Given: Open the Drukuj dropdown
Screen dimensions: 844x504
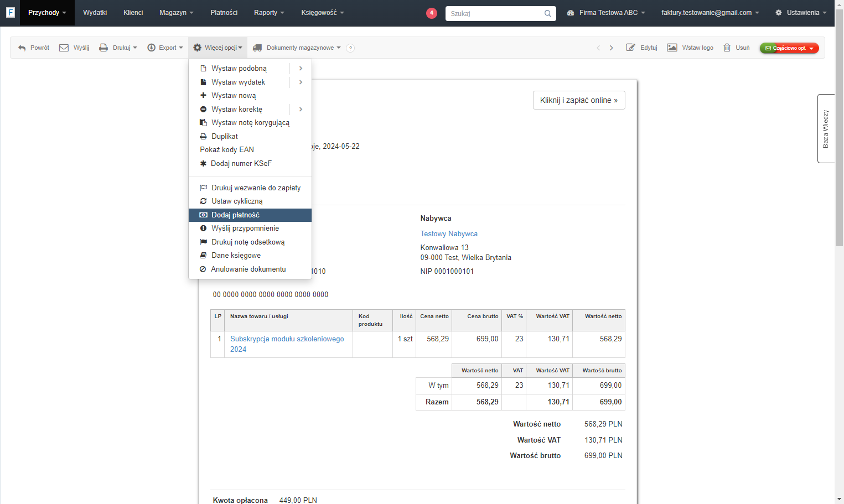Looking at the screenshot, I should point(118,48).
